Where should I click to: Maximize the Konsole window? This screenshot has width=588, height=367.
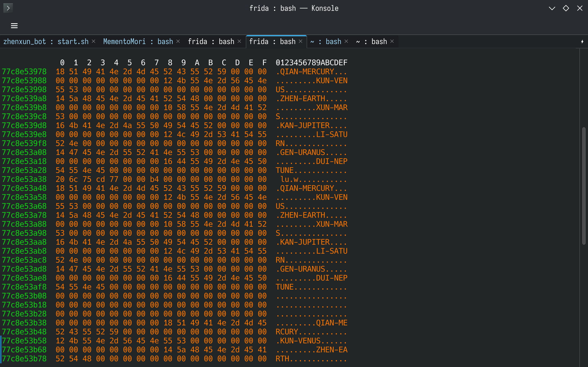tap(566, 8)
